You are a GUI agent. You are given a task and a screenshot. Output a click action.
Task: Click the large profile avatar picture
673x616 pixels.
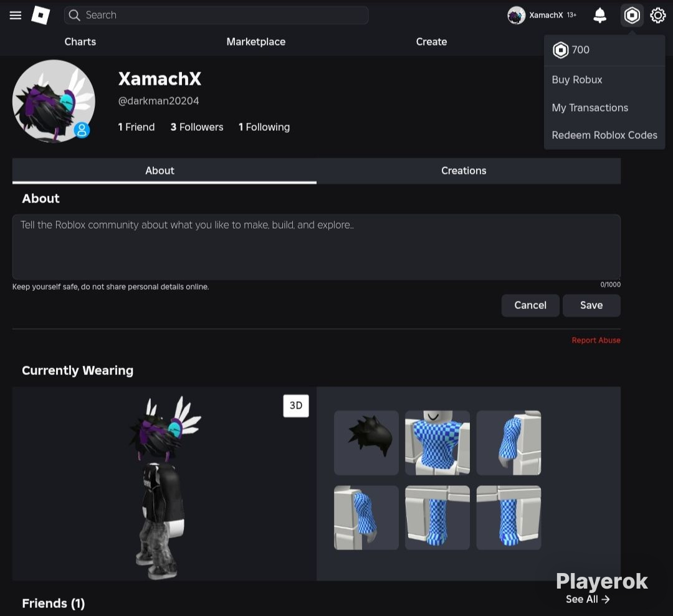pos(54,101)
